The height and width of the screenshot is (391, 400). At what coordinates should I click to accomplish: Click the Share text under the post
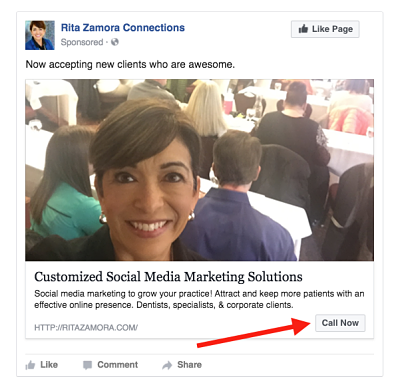(189, 365)
